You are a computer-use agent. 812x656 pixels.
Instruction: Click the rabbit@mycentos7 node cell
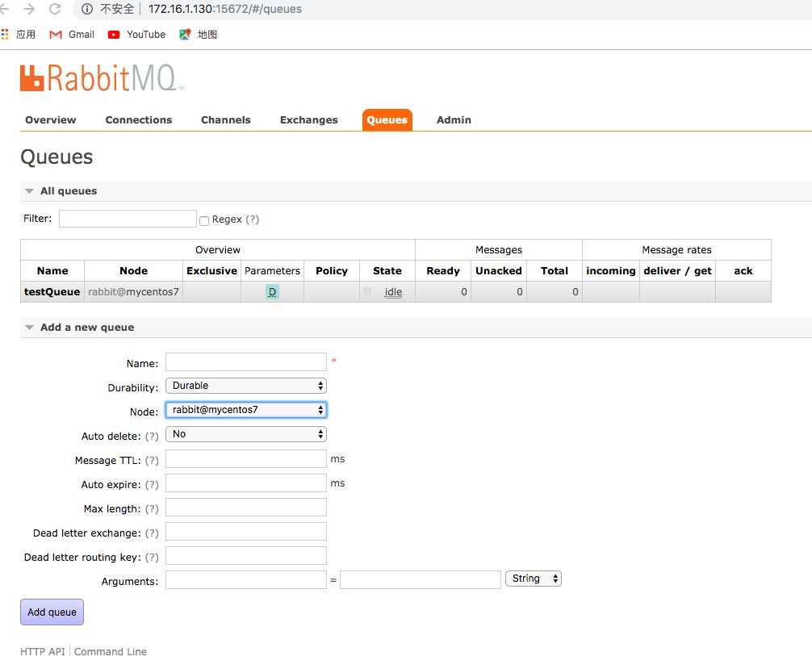(134, 291)
